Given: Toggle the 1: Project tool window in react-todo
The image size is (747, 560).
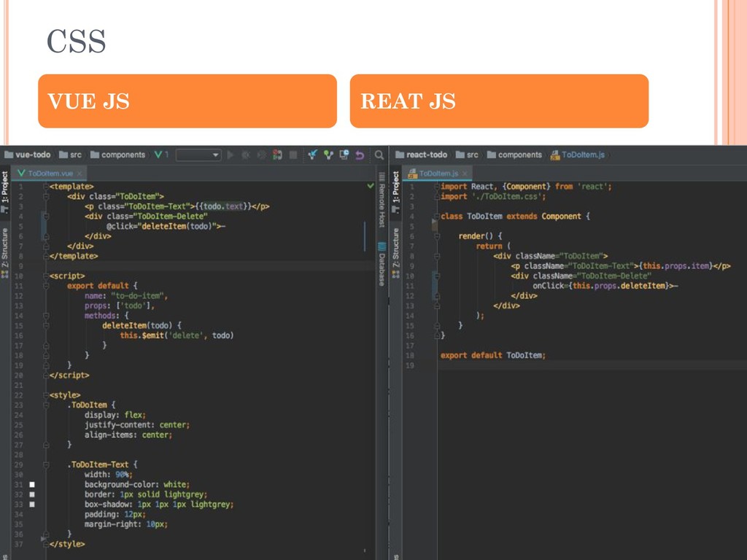Looking at the screenshot, I should [396, 192].
